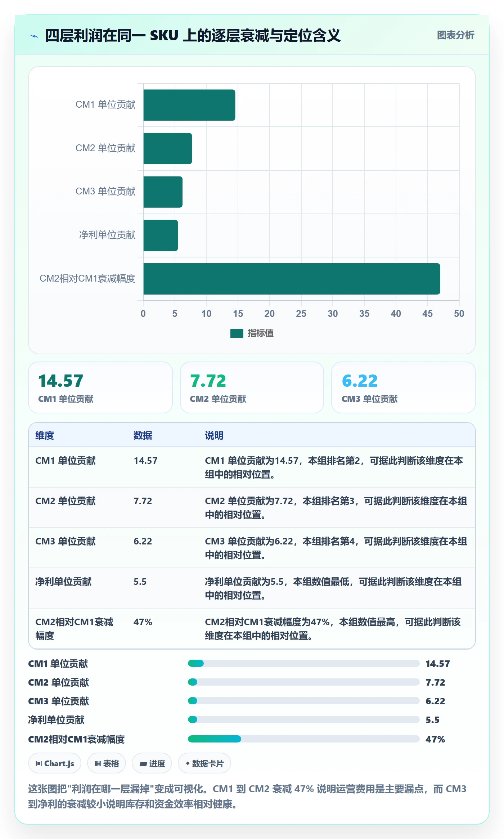Click the 图表分析 label in header
The image size is (504, 839).
455,35
